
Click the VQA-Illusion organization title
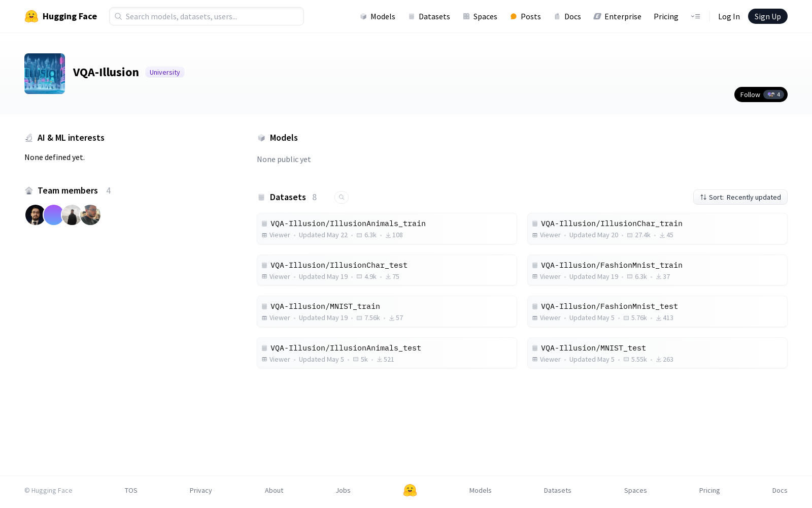pos(106,72)
